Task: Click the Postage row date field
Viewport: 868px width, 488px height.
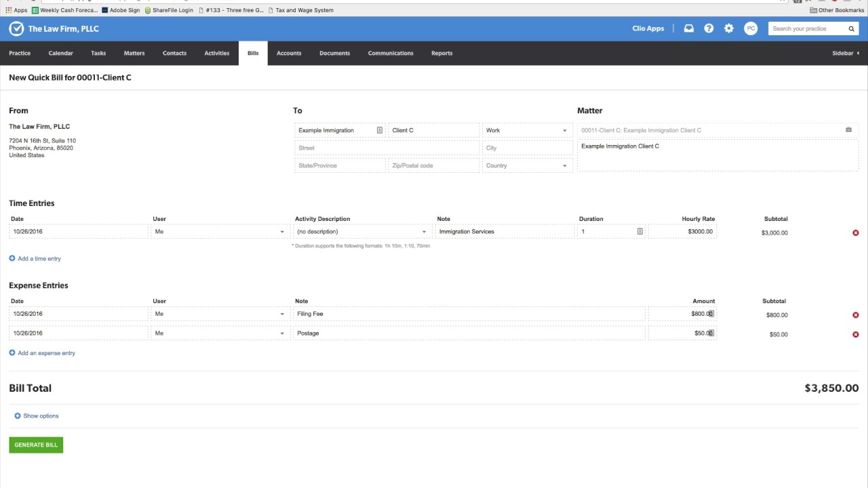Action: [79, 333]
